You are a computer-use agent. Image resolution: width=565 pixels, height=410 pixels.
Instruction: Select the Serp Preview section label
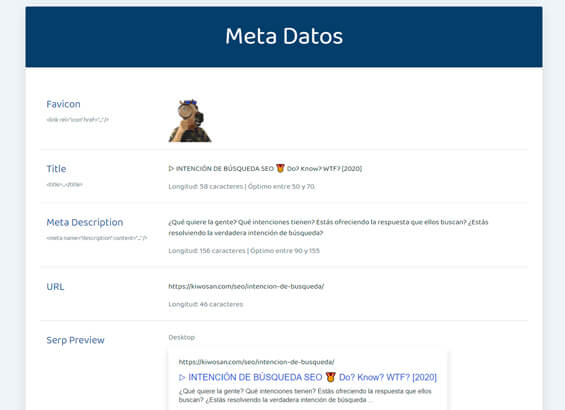click(x=75, y=340)
